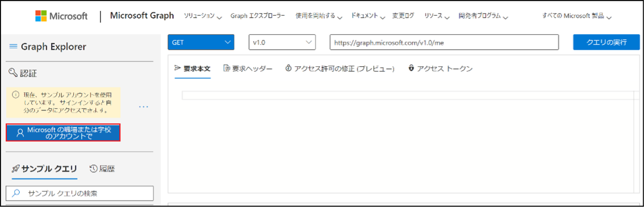This screenshot has height=207, width=644.
Task: Open the GET method dropdown
Action: (201, 42)
